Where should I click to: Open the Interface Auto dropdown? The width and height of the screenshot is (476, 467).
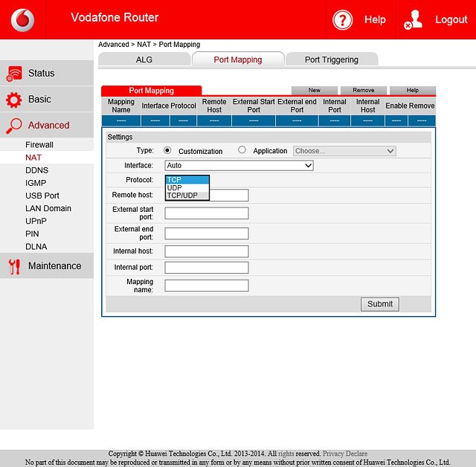click(x=239, y=165)
